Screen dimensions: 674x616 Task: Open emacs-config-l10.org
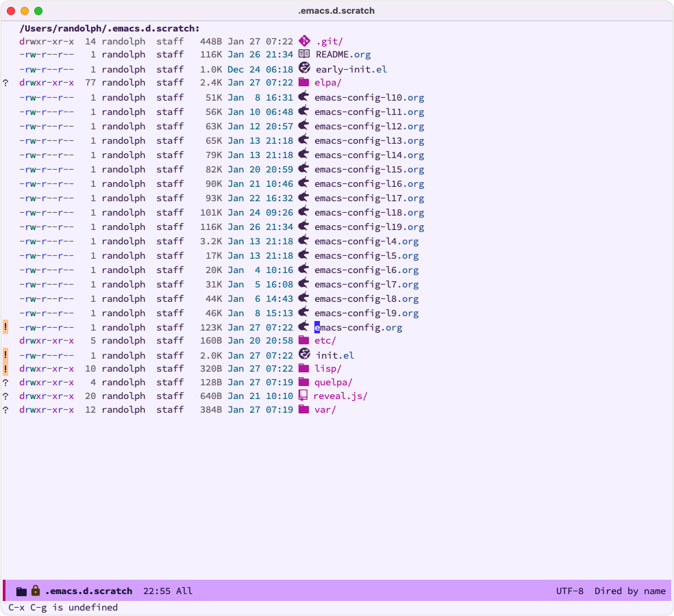coord(369,97)
